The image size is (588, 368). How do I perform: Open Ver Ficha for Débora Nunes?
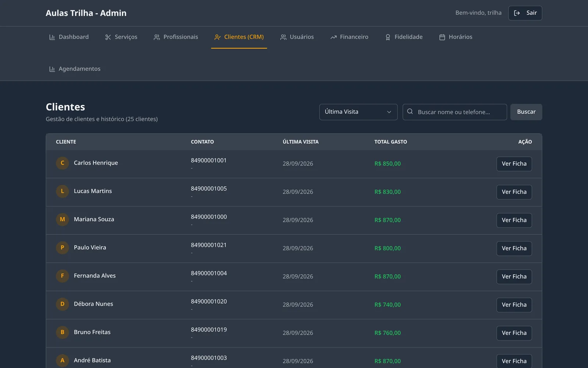(514, 305)
